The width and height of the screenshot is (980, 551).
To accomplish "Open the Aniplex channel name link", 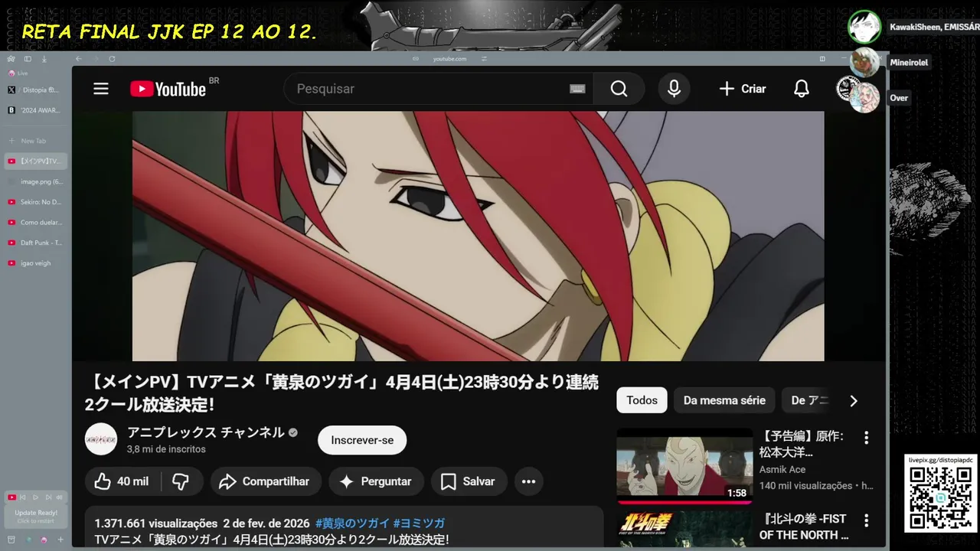I will [205, 432].
